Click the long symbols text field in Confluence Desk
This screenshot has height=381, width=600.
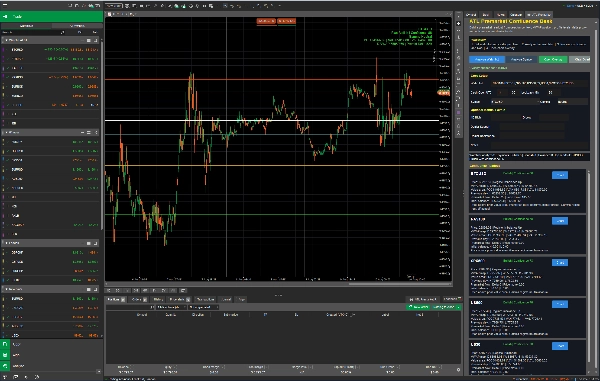(x=540, y=83)
